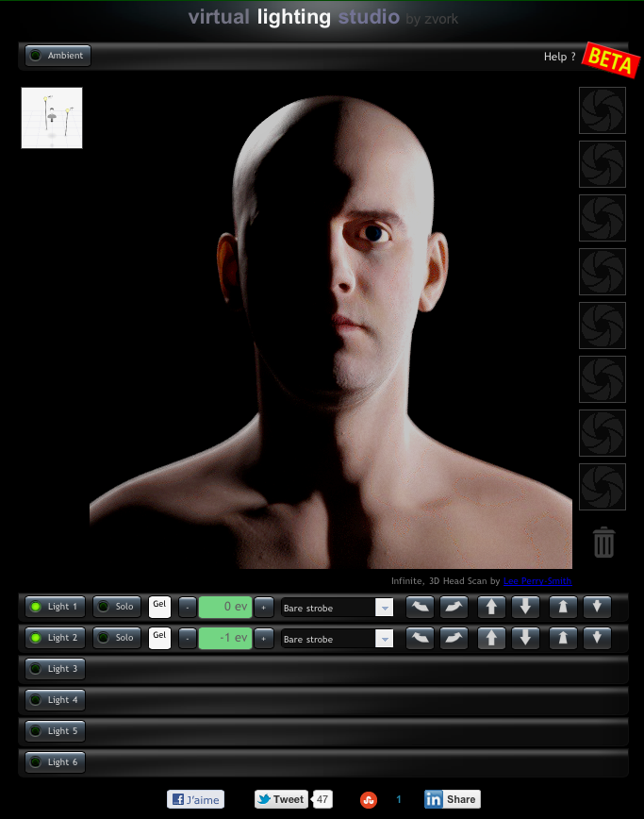Rotate Light 1 counter-clockwise with left curved arrow

[420, 607]
